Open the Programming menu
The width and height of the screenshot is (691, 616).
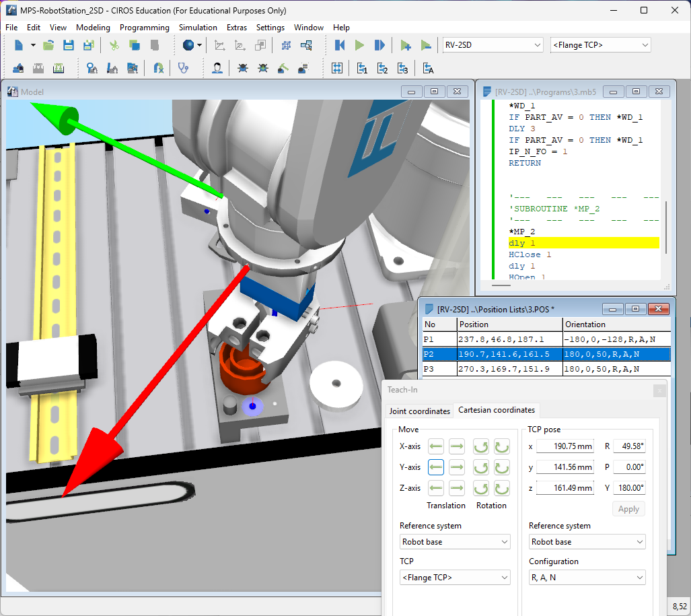point(145,28)
